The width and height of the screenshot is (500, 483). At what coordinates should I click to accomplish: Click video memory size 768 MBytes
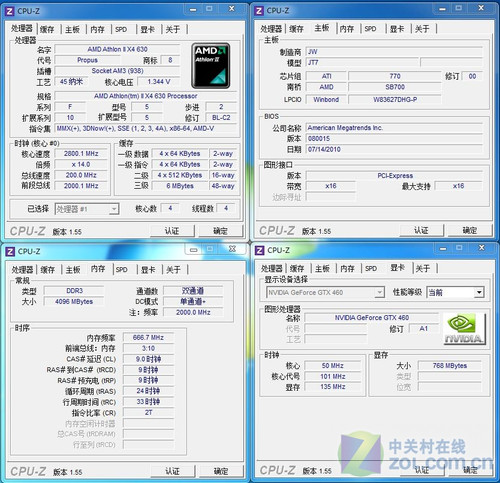tap(450, 366)
